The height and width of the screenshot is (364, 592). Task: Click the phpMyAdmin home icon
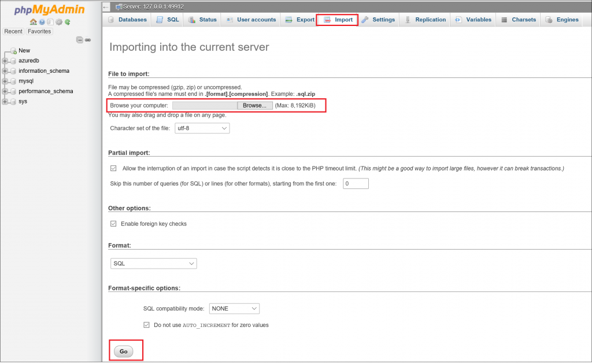coord(33,22)
